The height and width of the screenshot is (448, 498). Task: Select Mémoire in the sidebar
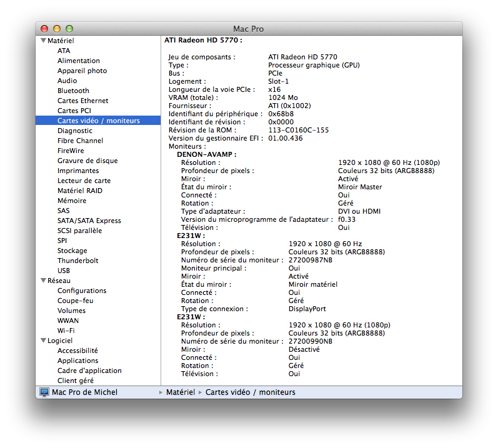(72, 201)
